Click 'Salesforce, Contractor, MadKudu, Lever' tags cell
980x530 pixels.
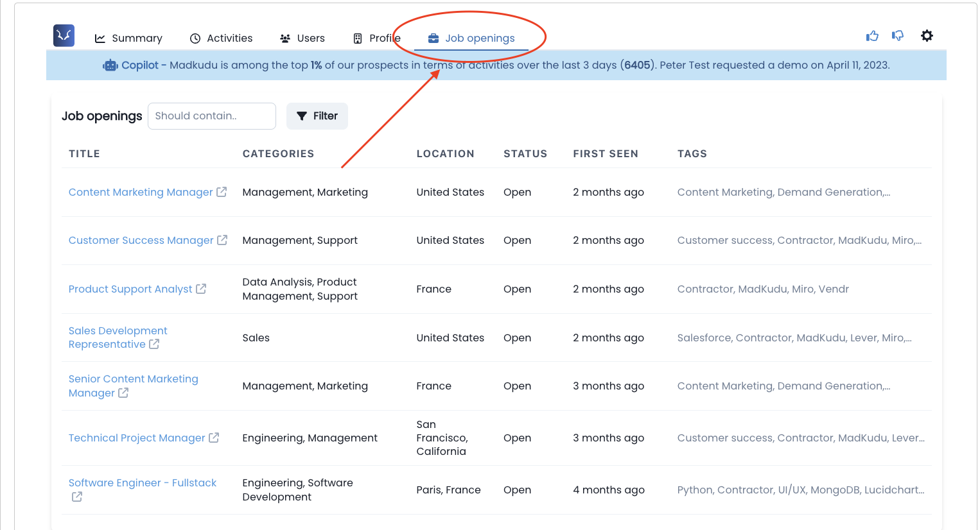point(794,338)
